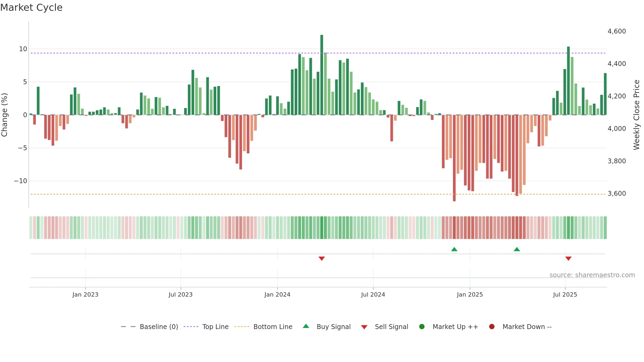Click the Weekly Close Price axis title

pos(636,115)
